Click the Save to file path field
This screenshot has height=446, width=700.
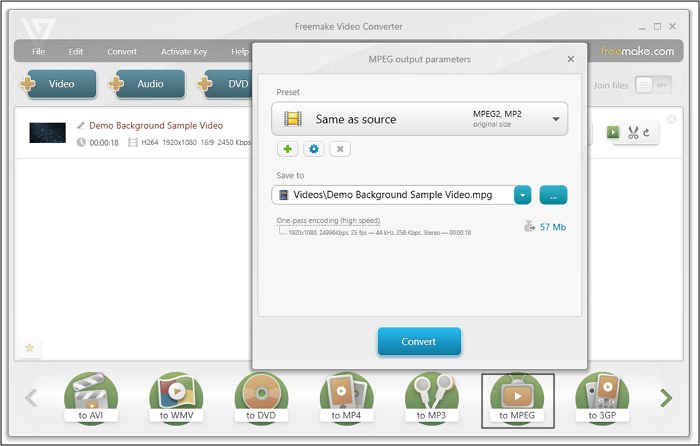tap(393, 195)
